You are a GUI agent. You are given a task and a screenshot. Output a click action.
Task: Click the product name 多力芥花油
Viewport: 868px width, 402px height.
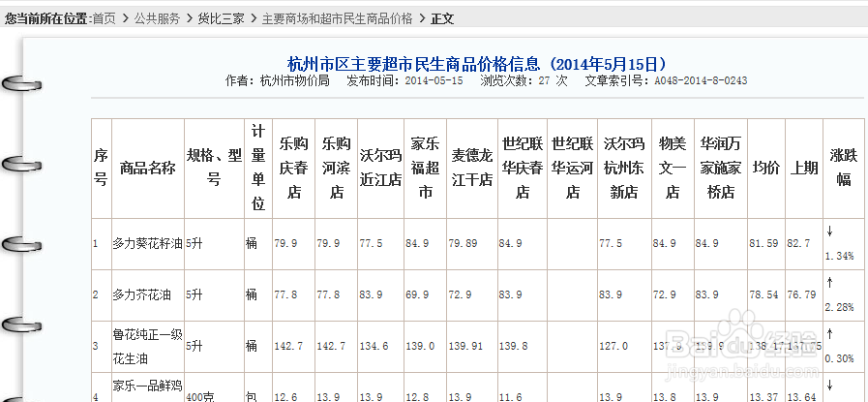[x=141, y=295]
